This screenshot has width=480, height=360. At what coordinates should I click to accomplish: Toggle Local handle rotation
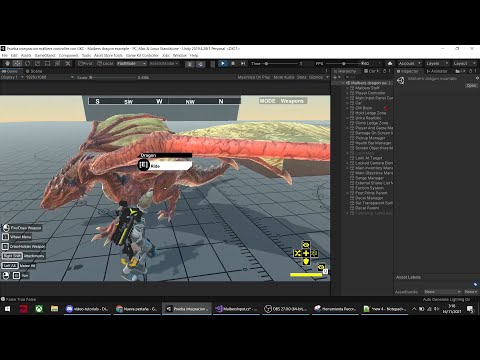pos(105,63)
